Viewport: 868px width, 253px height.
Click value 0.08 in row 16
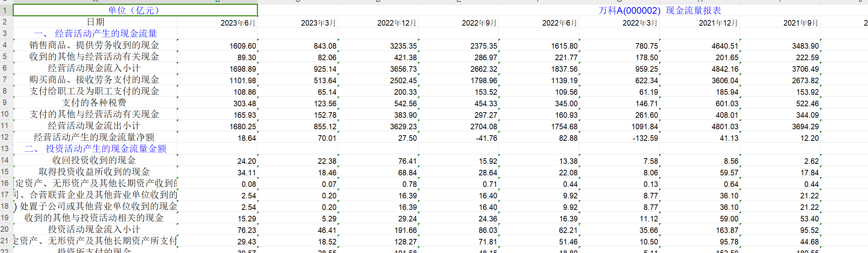(x=249, y=184)
